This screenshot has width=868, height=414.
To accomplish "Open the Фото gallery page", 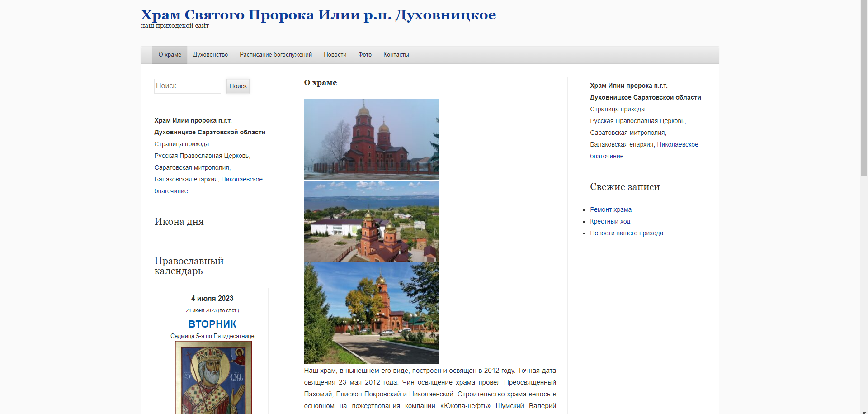I will (364, 55).
